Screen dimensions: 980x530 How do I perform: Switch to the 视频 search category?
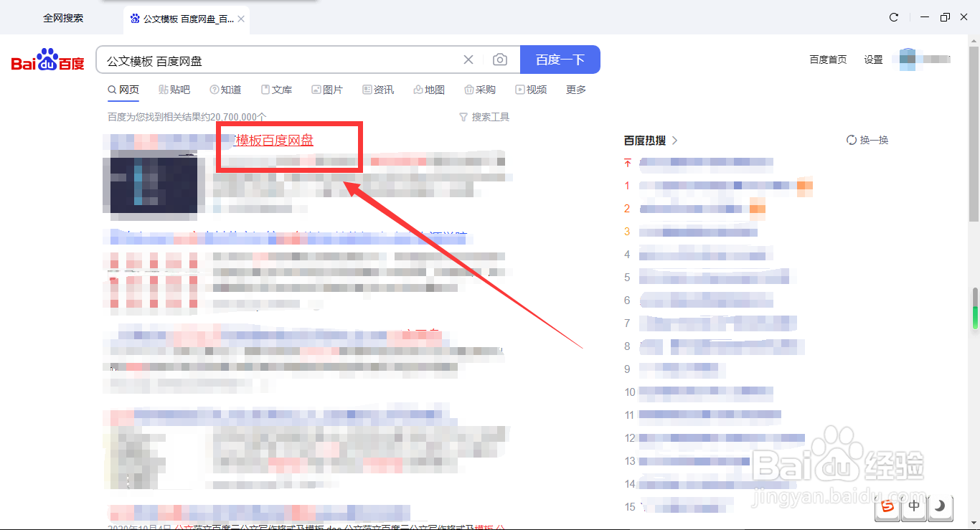[531, 90]
